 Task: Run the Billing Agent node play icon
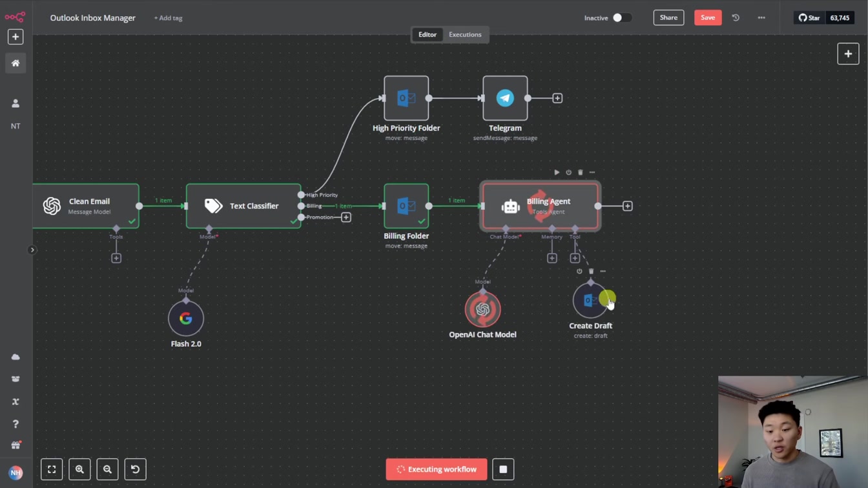[x=557, y=172]
